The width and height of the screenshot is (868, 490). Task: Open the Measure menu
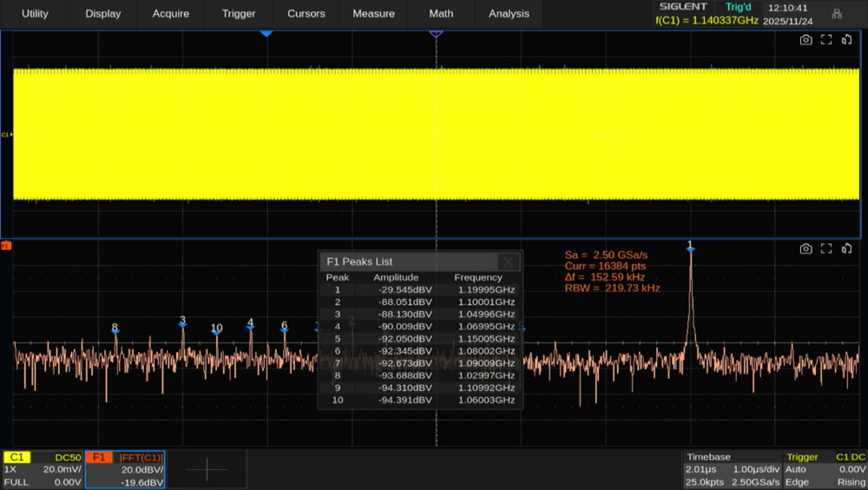coord(373,14)
